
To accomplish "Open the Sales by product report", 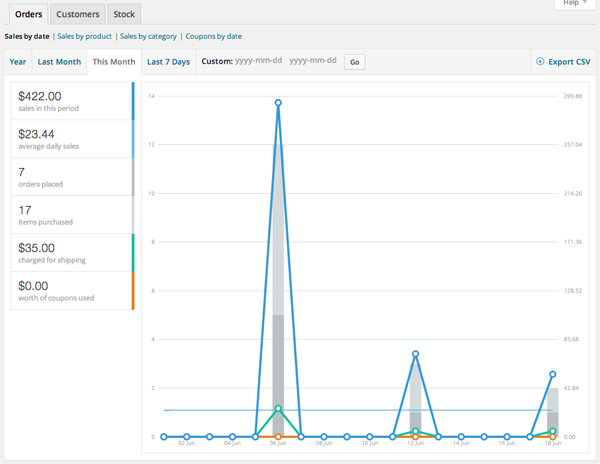I will click(x=84, y=36).
